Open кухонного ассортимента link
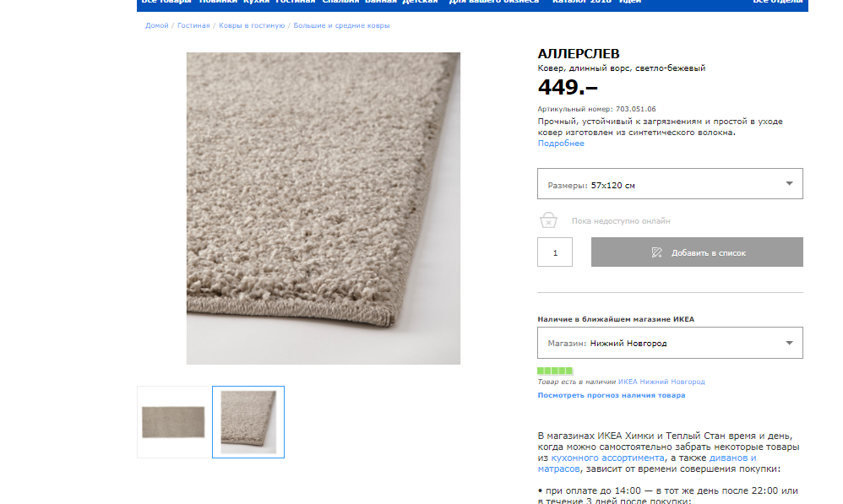 [607, 458]
